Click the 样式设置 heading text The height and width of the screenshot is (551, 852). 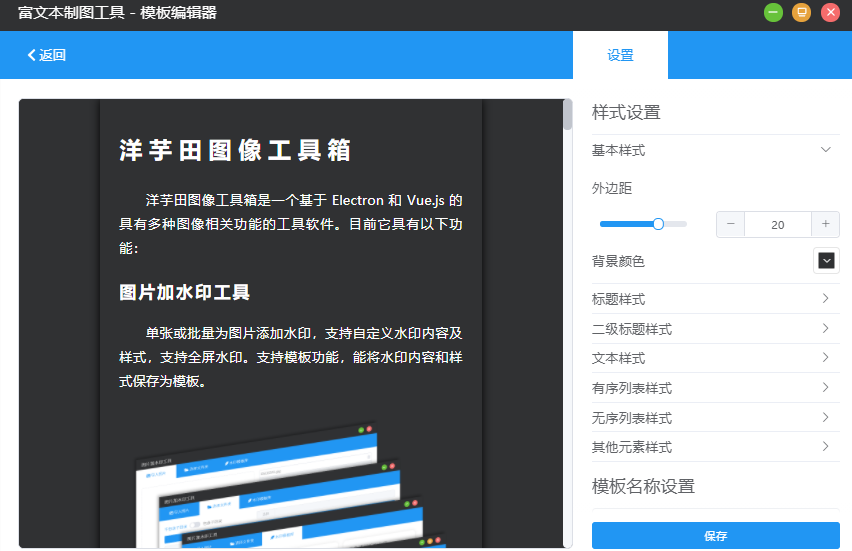point(626,112)
